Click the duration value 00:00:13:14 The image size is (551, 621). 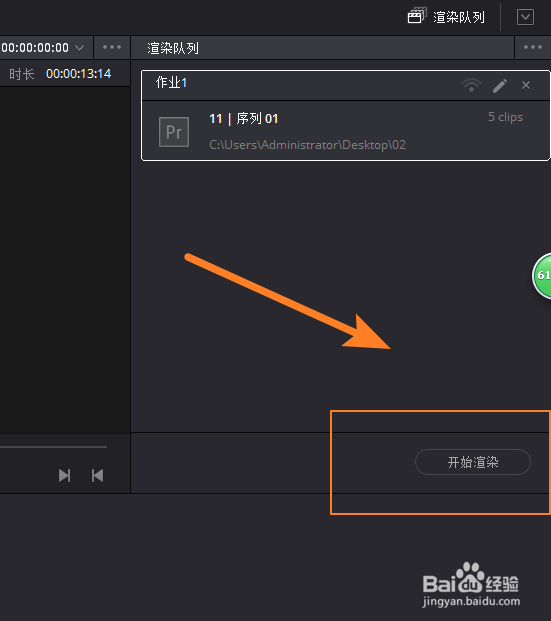coord(78,74)
